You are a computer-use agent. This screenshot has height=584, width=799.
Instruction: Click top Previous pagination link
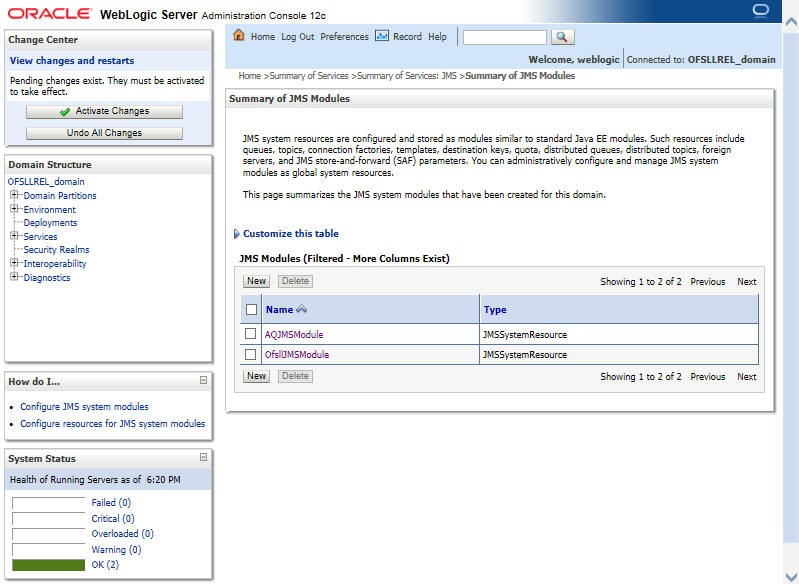coord(708,282)
